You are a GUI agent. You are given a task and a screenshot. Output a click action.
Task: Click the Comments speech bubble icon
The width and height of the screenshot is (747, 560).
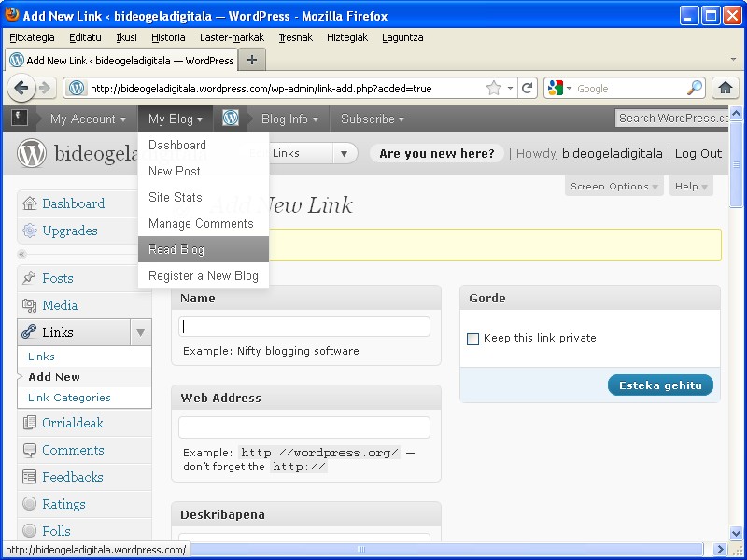tap(30, 450)
